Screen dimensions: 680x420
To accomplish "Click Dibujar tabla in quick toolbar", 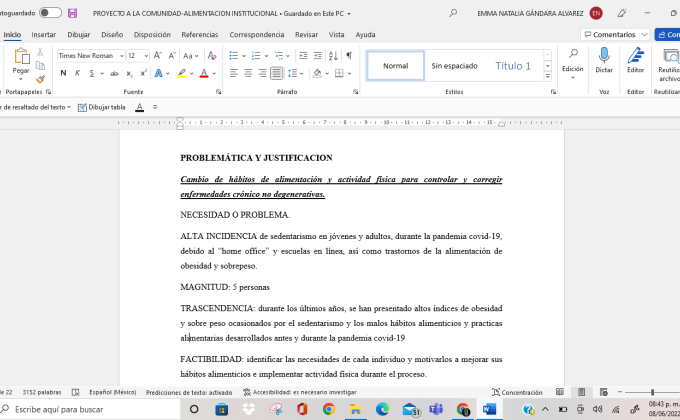I will coord(102,107).
